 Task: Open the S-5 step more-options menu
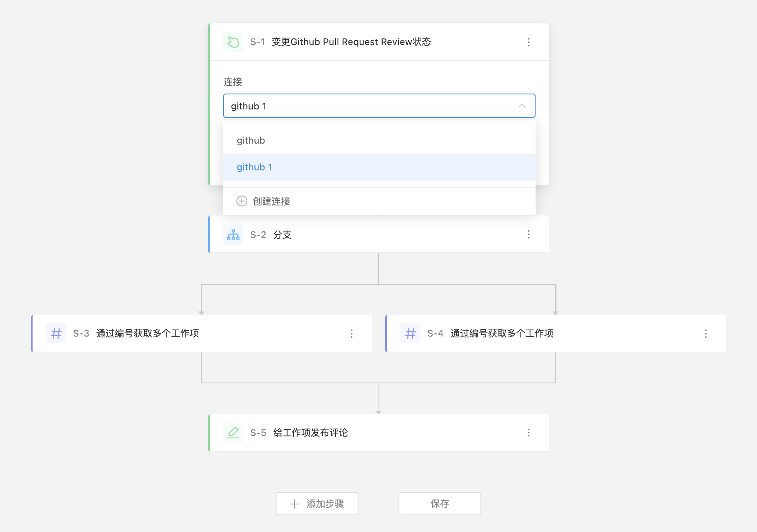pyautogui.click(x=528, y=433)
